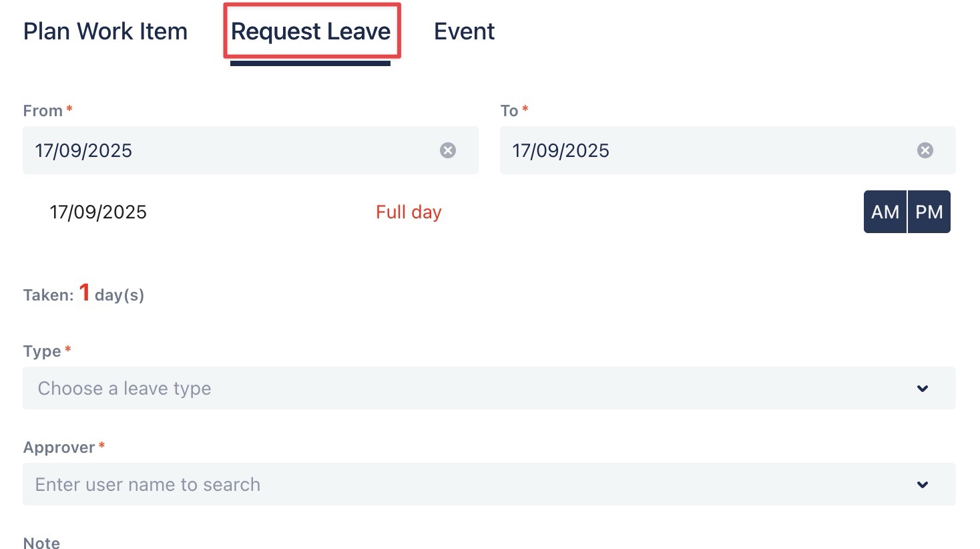The width and height of the screenshot is (980, 549).
Task: Switch to the Plan Work Item tab
Action: click(105, 31)
